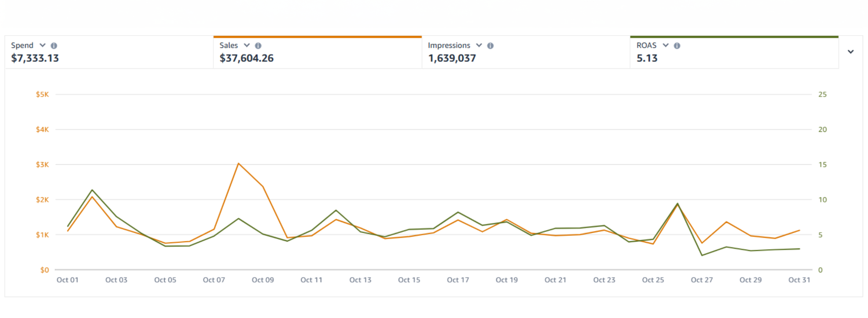Click the green ROAS peak above Oct 02

[92, 190]
